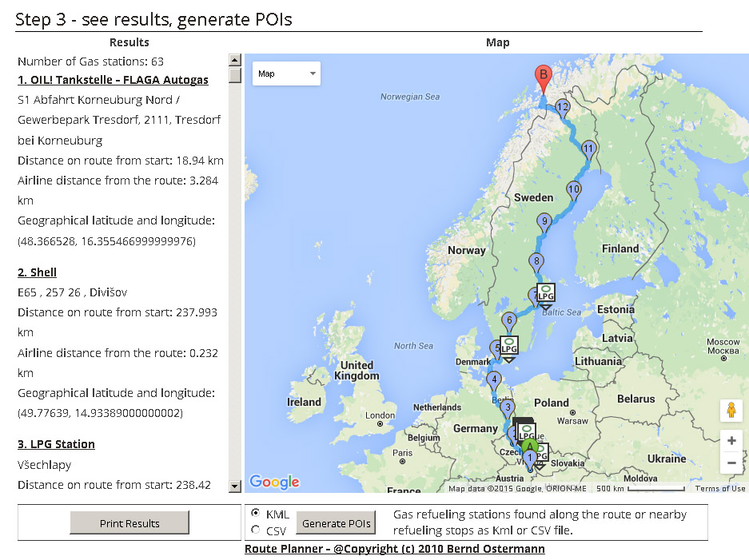
Task: Select waypoint marker 10 on route
Action: click(x=574, y=192)
